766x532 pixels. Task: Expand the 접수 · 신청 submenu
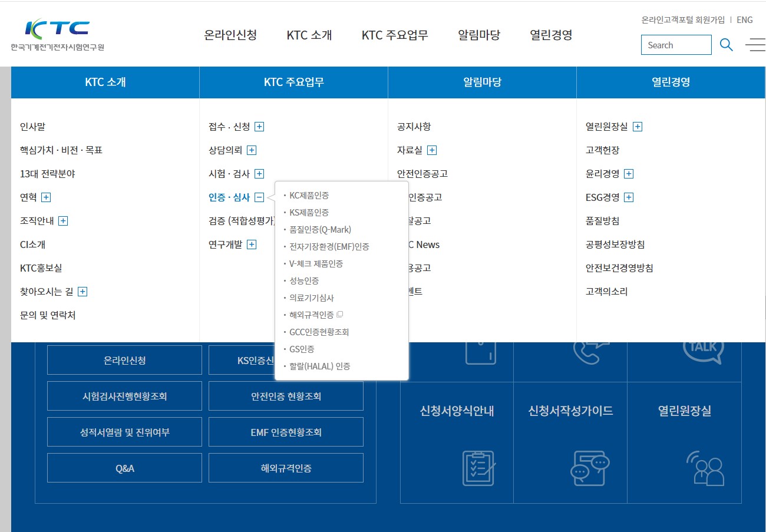coord(259,127)
